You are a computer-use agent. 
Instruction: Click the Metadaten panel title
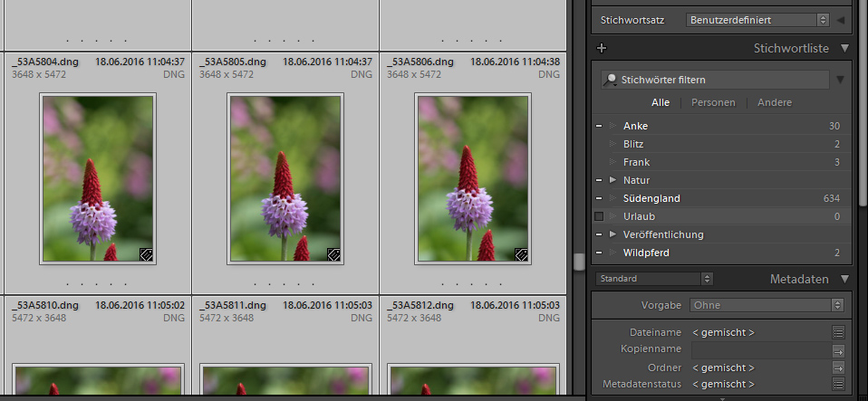point(799,280)
